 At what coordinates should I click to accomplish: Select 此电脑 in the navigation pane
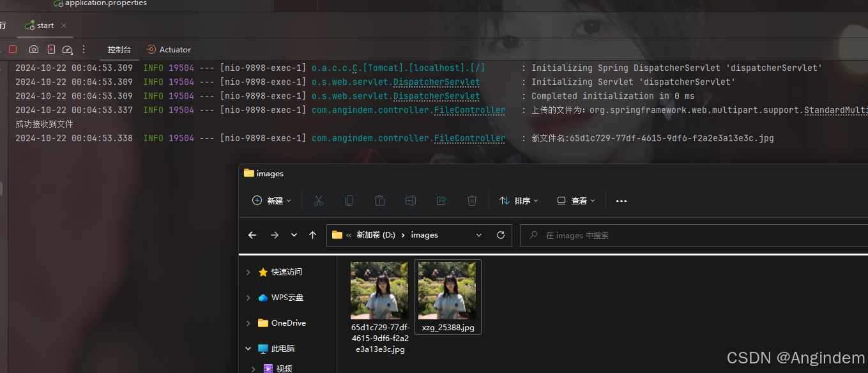(276, 349)
